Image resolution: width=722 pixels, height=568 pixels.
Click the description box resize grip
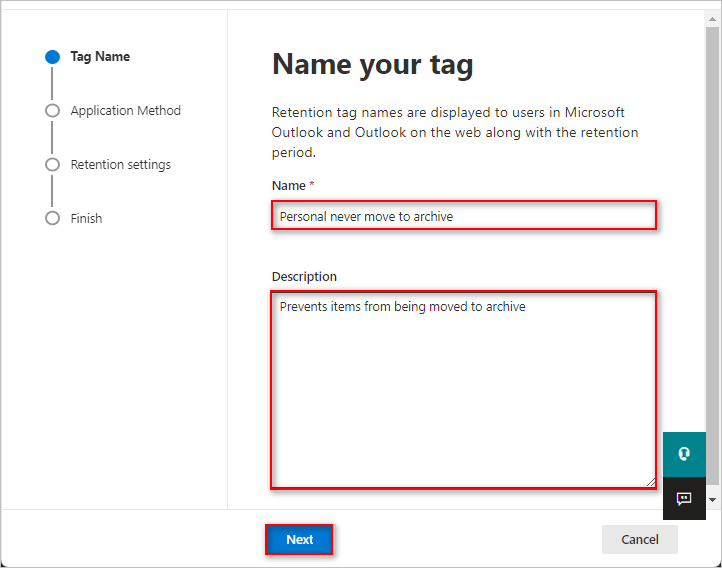tap(650, 482)
